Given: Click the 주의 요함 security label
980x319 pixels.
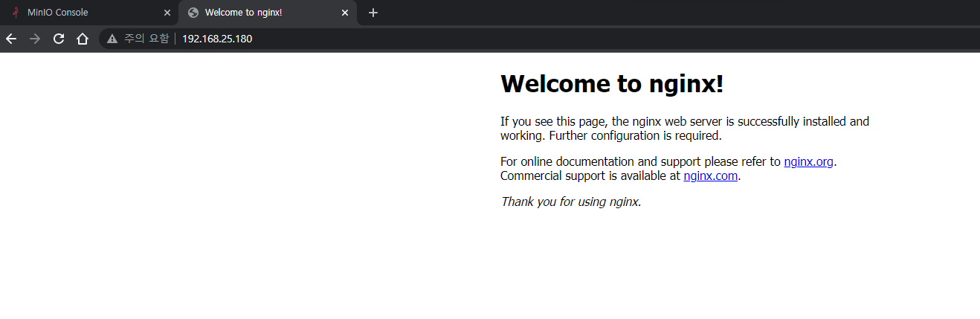Looking at the screenshot, I should pos(146,39).
